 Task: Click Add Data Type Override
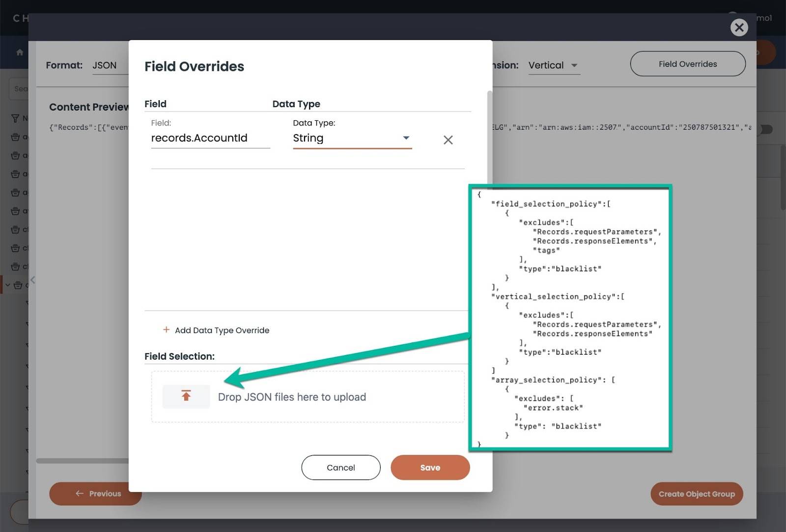coord(216,330)
